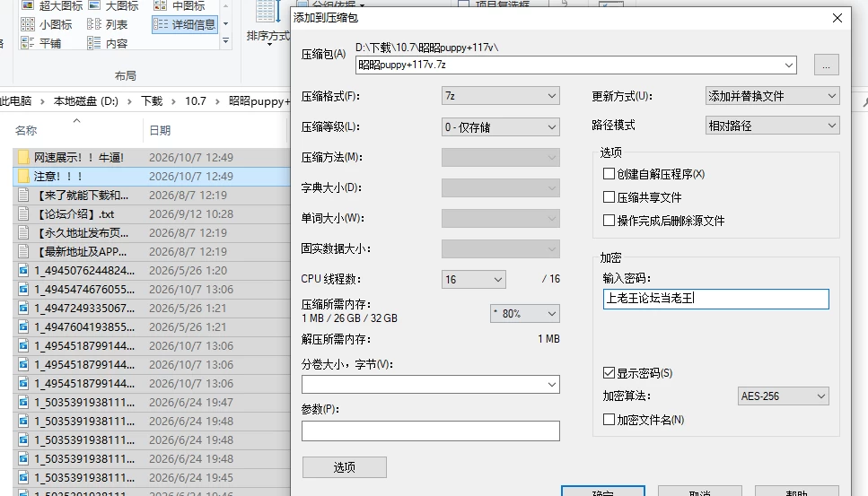Switch Explorer layout to 列表
This screenshot has width=868, height=496.
[x=108, y=24]
